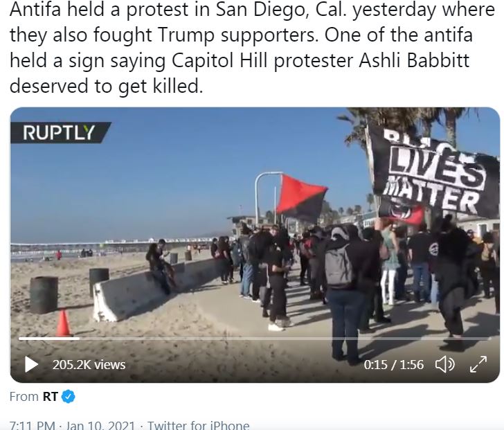The width and height of the screenshot is (504, 430).
Task: Click the orange traffic cone in the video
Action: [63, 323]
